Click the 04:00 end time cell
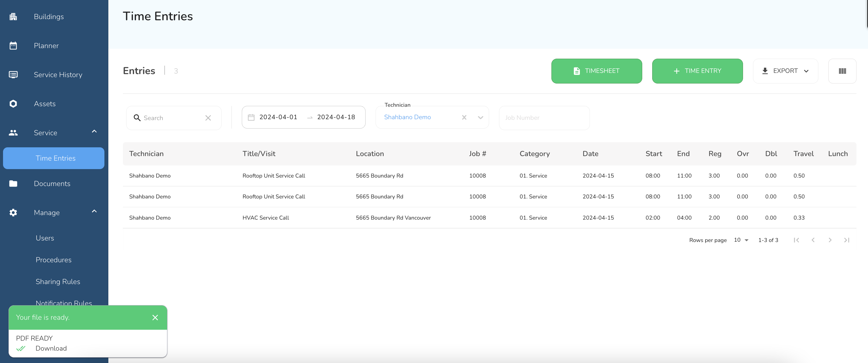 pos(684,217)
